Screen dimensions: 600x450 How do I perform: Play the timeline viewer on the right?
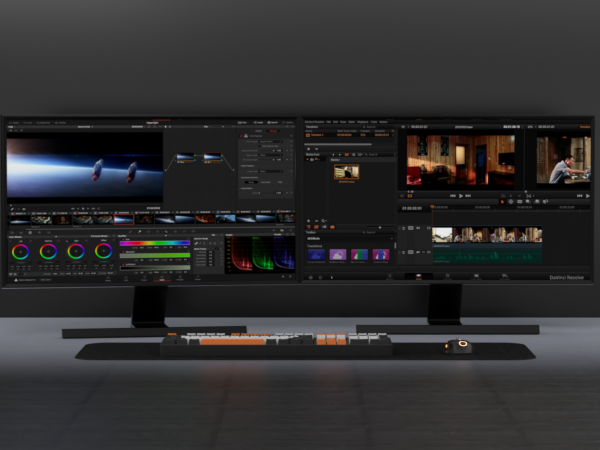tap(588, 196)
